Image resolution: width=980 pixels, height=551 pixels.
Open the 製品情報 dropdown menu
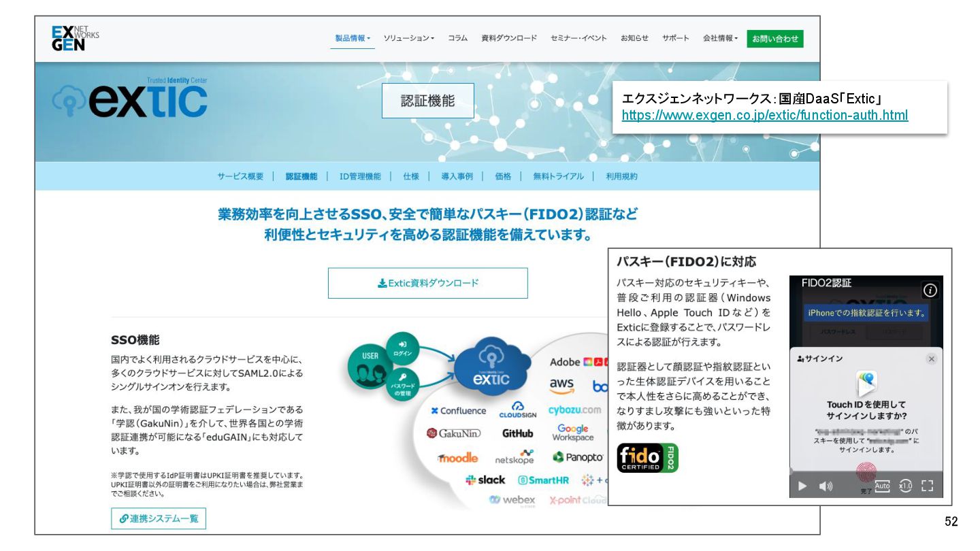coord(353,38)
